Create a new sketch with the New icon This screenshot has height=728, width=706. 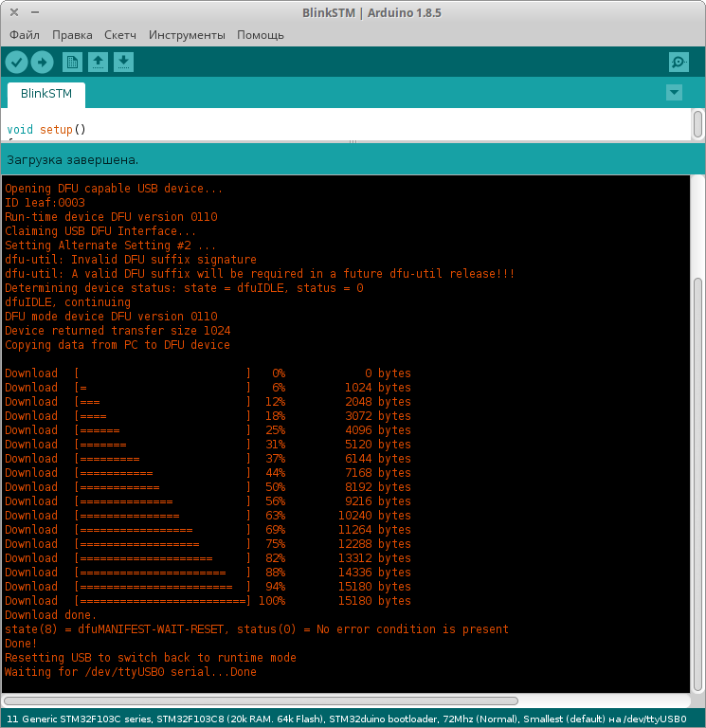coord(72,63)
